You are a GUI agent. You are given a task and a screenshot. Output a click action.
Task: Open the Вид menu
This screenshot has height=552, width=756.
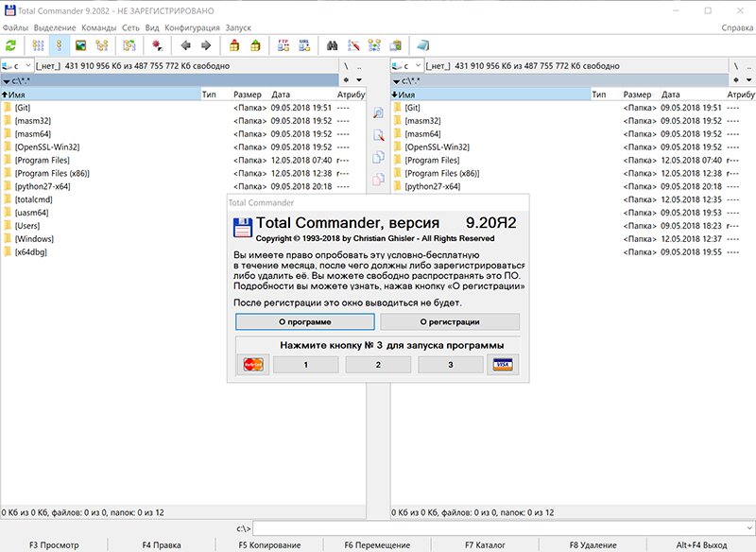click(152, 28)
